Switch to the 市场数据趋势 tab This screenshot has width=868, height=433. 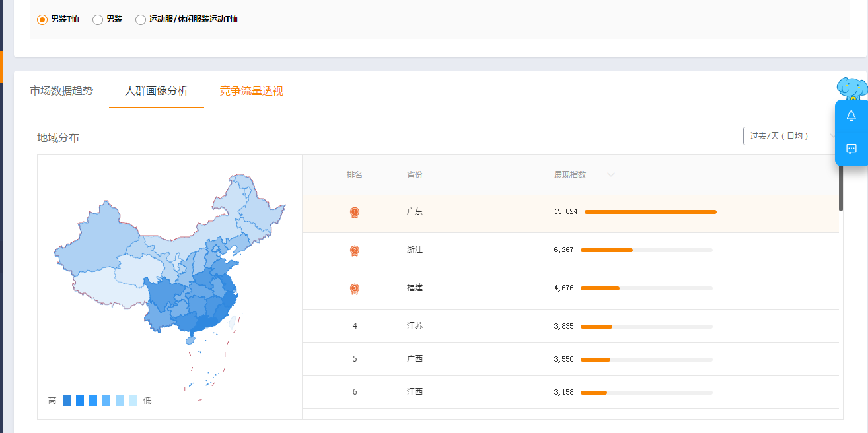[61, 91]
